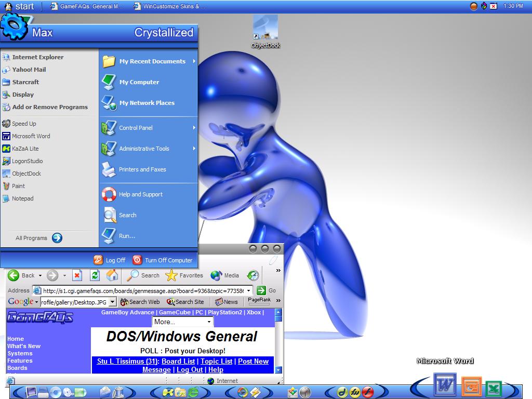This screenshot has height=399, width=532.
Task: Open the Google search box dropdown
Action: click(113, 302)
